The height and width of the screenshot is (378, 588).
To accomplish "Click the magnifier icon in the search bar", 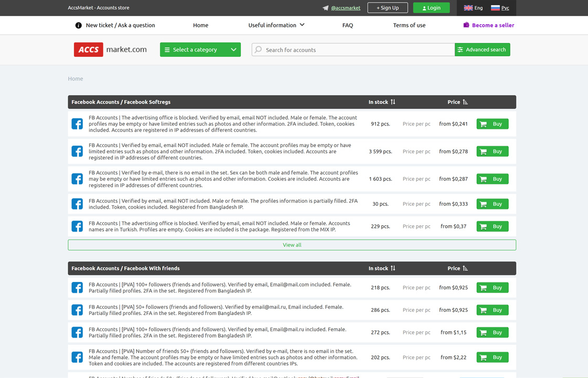I will [x=258, y=49].
